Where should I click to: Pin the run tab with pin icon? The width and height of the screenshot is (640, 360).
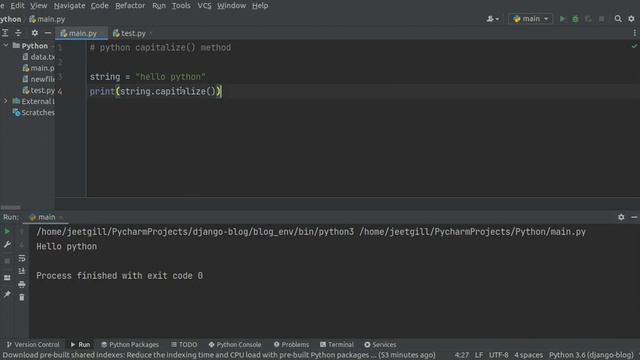(7, 294)
